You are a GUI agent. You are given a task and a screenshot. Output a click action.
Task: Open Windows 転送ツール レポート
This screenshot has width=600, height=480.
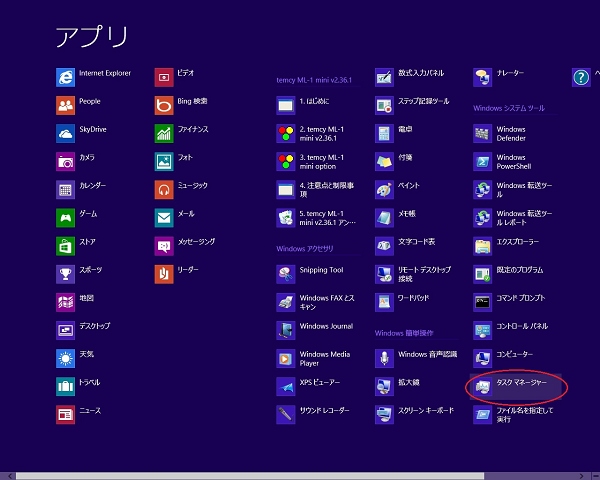pos(483,218)
